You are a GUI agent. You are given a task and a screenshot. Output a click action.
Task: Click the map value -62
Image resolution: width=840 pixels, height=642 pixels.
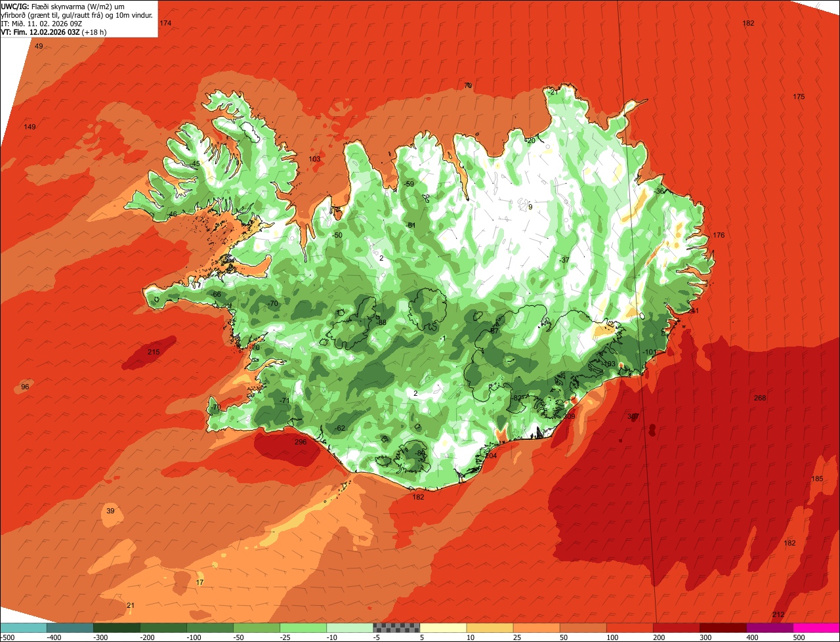339,428
